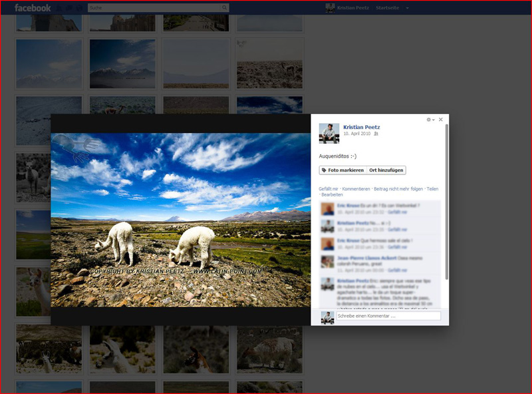Like the photo via Gefällt mir above comments

[329, 189]
